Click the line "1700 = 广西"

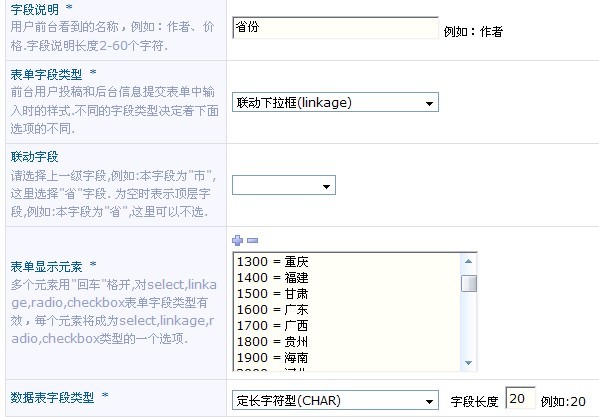272,326
